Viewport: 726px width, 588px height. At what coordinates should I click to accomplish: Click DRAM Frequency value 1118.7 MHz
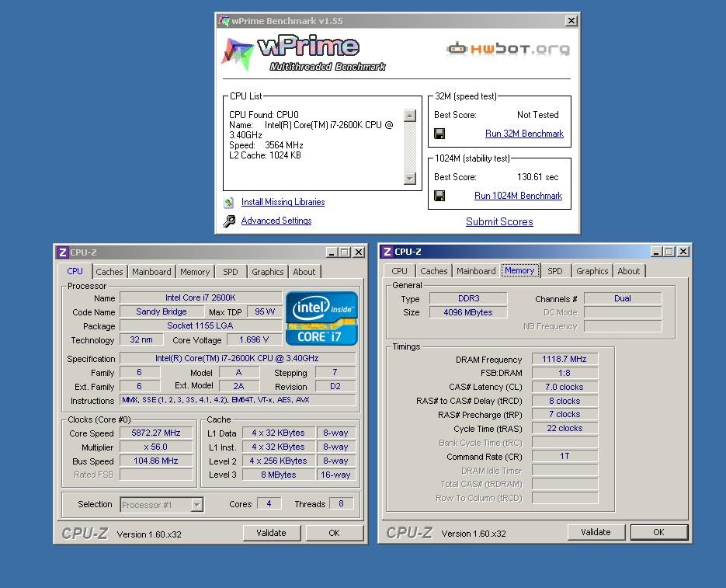(564, 359)
